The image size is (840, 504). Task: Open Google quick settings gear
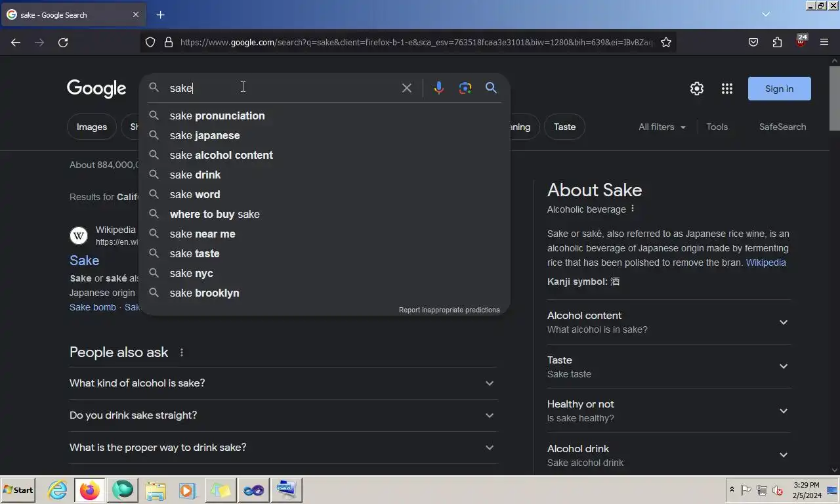pos(697,89)
